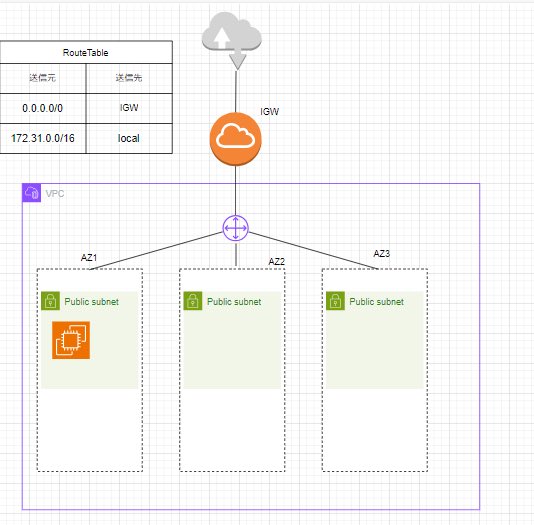Click the orange Internet Gateway icon
This screenshot has height=525, width=534.
236,139
